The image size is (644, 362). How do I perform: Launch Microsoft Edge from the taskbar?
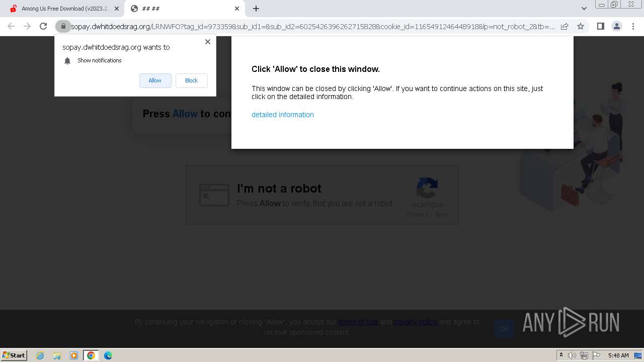click(x=108, y=355)
